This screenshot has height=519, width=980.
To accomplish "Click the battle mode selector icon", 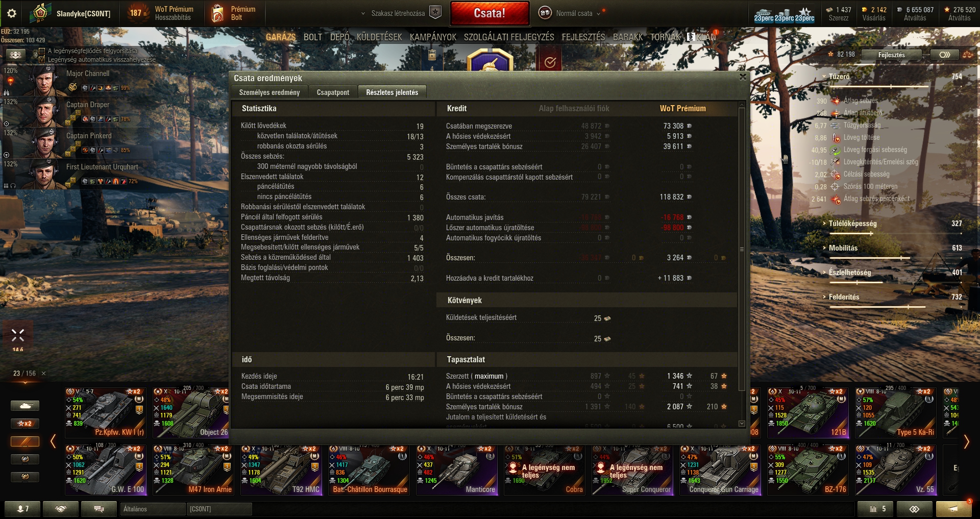I will click(545, 13).
